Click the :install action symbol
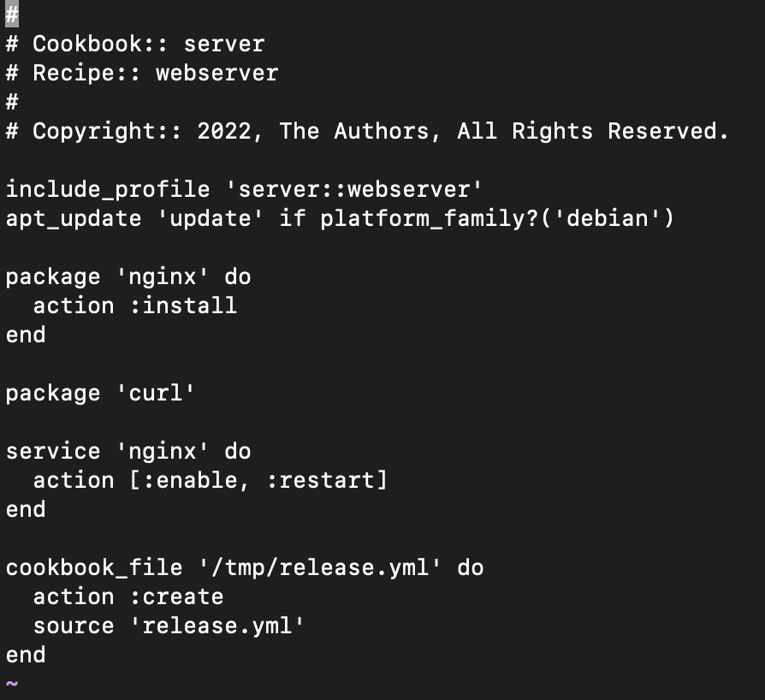Screen dimensions: 765x700 click(x=183, y=306)
